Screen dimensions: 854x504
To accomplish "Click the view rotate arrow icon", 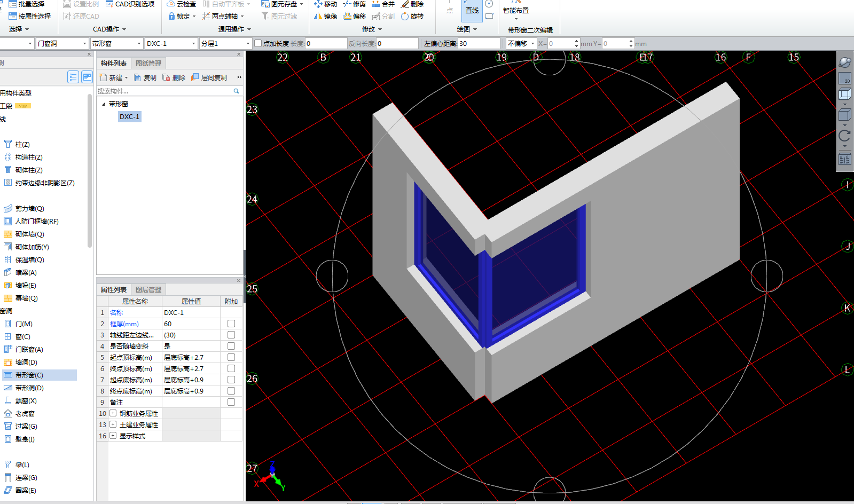I will (x=845, y=136).
